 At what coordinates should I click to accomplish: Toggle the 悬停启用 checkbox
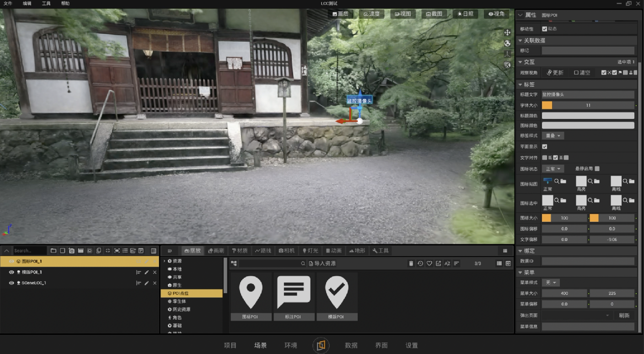[x=597, y=169]
